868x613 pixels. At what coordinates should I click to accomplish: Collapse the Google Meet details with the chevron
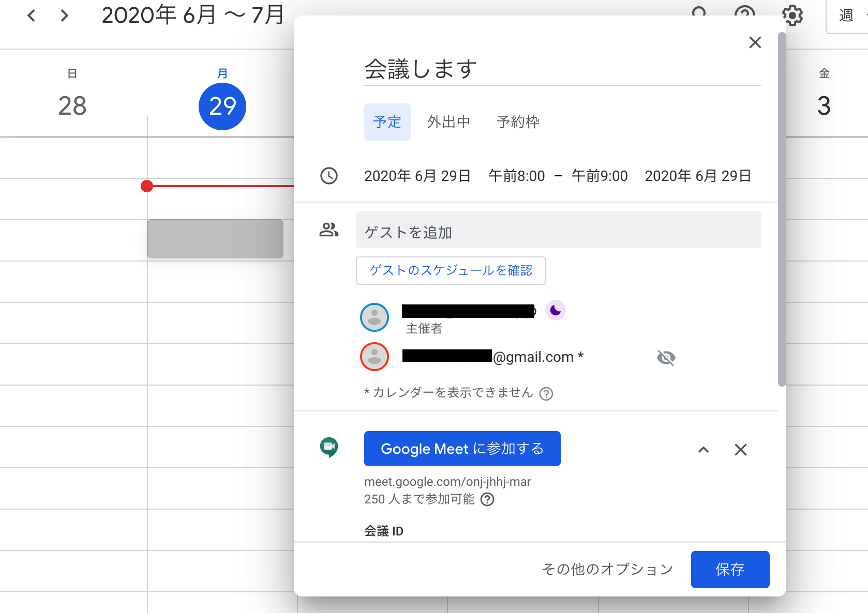(x=703, y=450)
